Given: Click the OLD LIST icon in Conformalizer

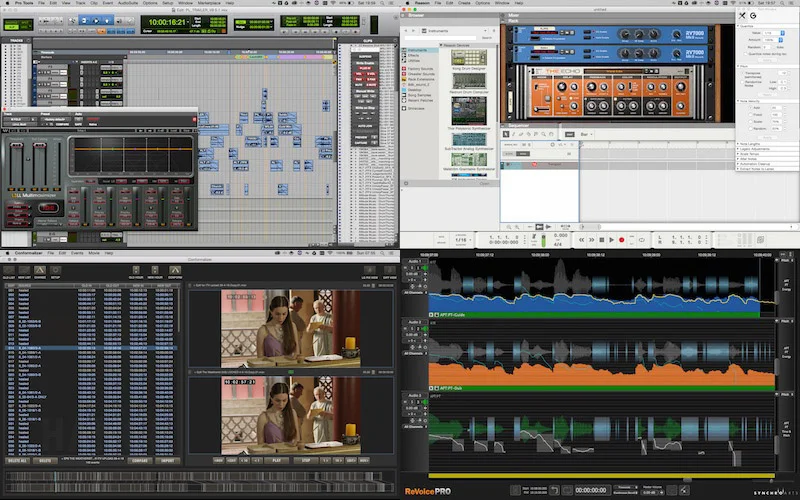Looking at the screenshot, I should point(9,270).
